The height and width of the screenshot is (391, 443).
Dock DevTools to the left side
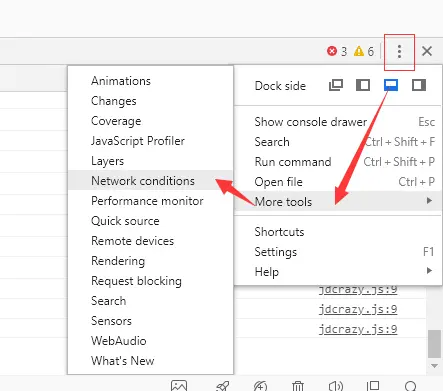tap(363, 85)
